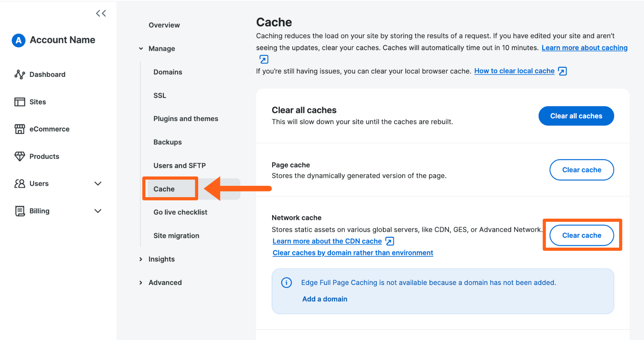Select the Billing icon in the sidebar
This screenshot has width=644, height=340.
[19, 211]
